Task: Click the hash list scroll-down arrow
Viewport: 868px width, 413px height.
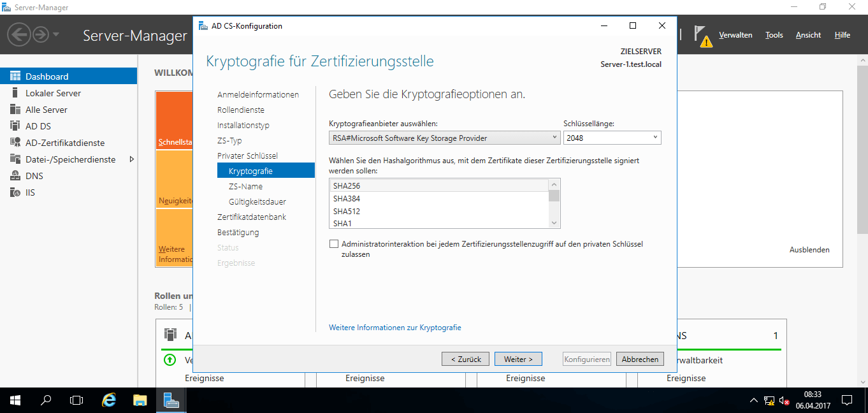Action: pos(554,223)
